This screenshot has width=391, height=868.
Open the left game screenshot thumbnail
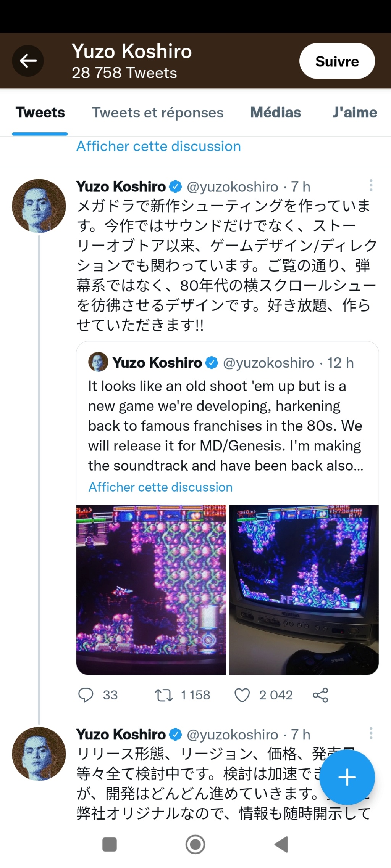[152, 590]
